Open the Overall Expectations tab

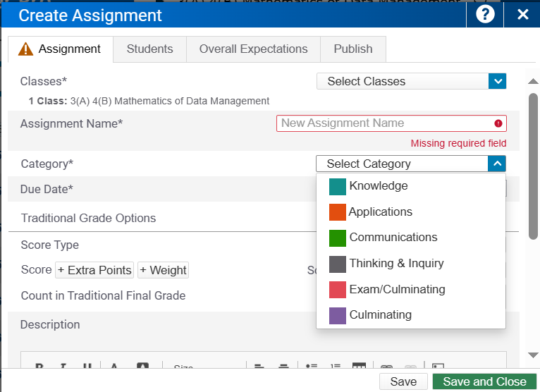[x=253, y=49]
